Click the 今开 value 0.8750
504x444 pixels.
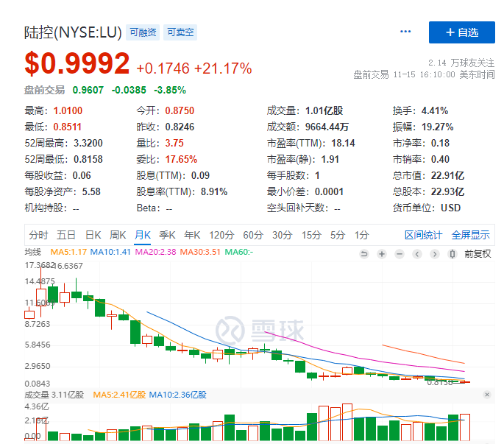pos(180,110)
